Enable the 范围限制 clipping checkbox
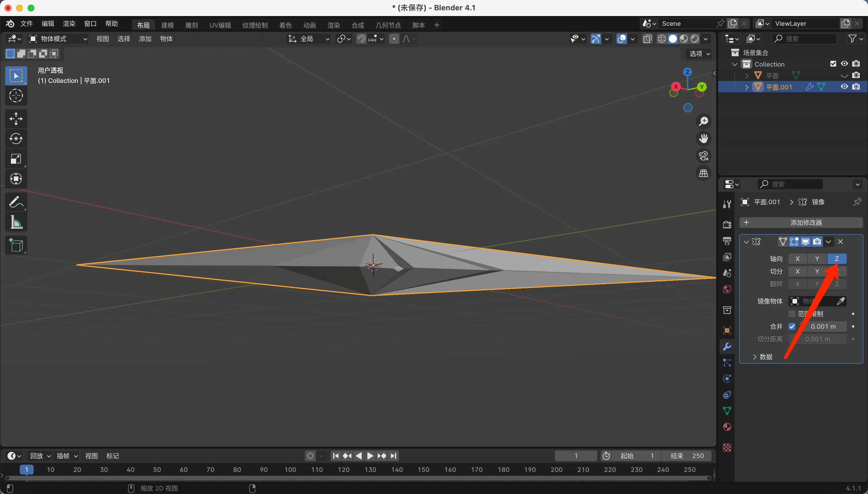The height and width of the screenshot is (494, 868). (x=792, y=314)
